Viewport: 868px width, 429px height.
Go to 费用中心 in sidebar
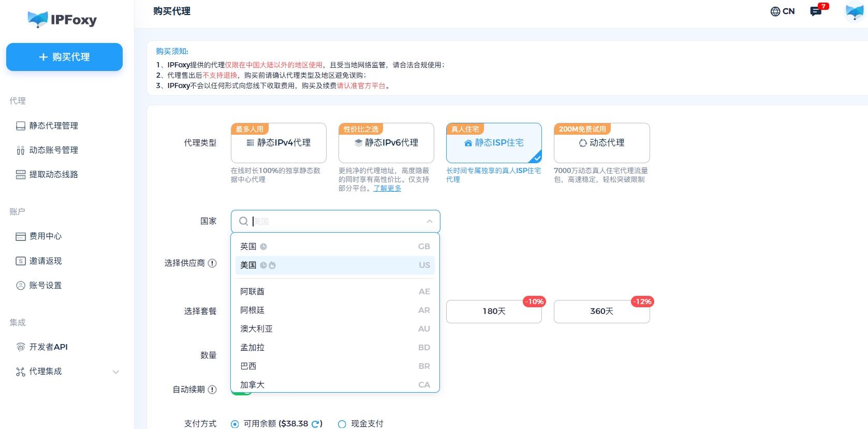pos(45,236)
